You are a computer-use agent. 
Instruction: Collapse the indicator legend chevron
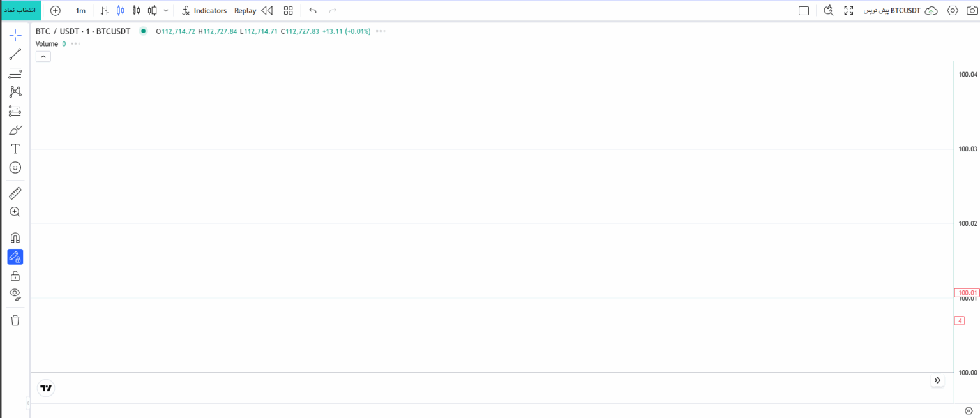(x=43, y=57)
